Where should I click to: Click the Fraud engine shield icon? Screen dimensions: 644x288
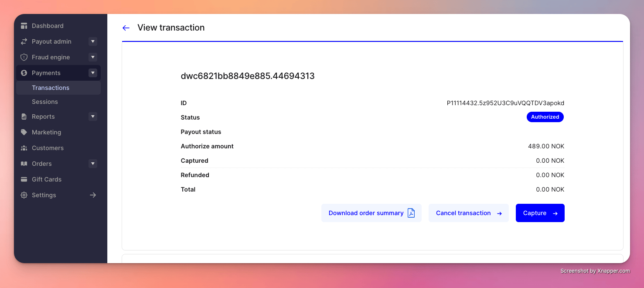24,57
